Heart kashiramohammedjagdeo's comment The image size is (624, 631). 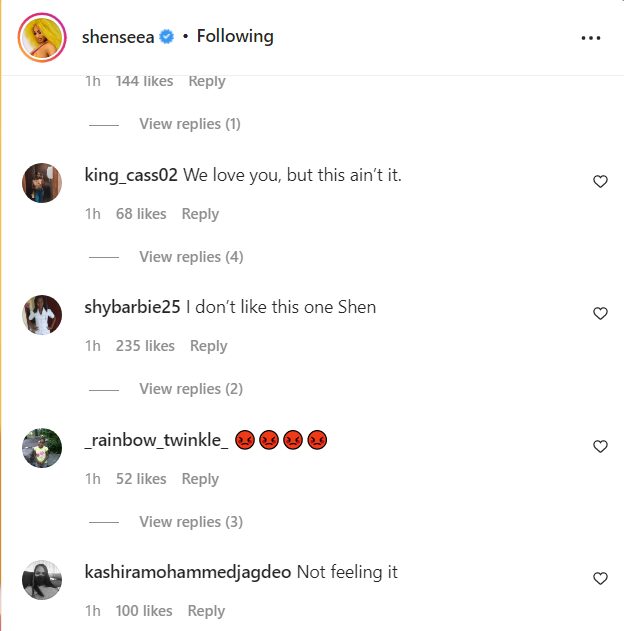(600, 578)
